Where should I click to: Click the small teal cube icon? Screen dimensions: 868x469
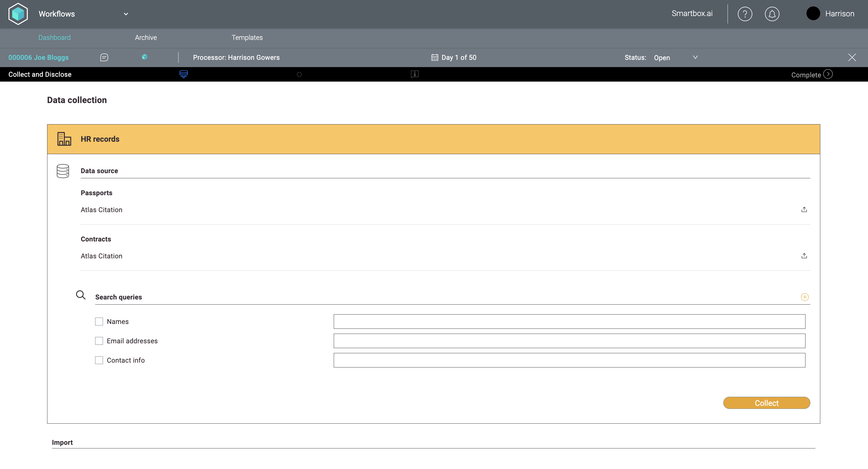coord(145,57)
